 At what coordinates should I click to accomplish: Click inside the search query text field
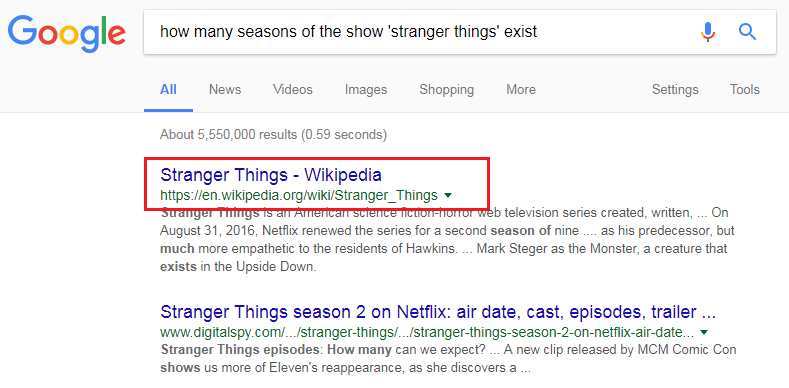point(423,32)
